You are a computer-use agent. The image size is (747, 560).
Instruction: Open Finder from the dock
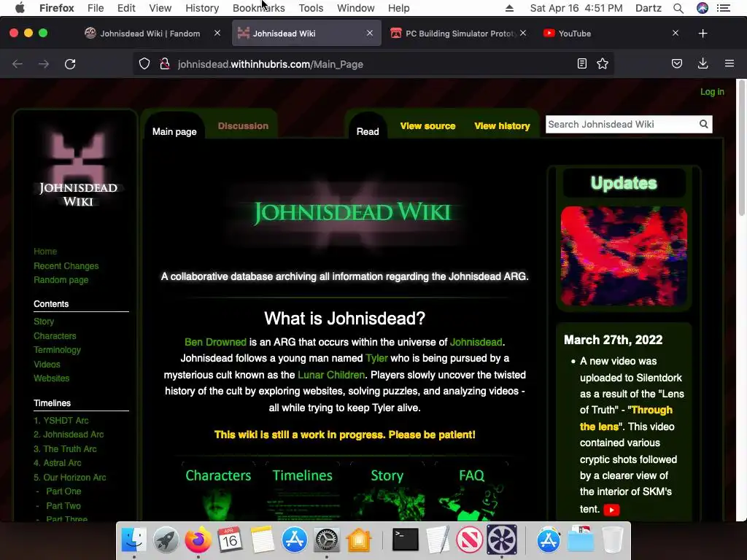134,540
